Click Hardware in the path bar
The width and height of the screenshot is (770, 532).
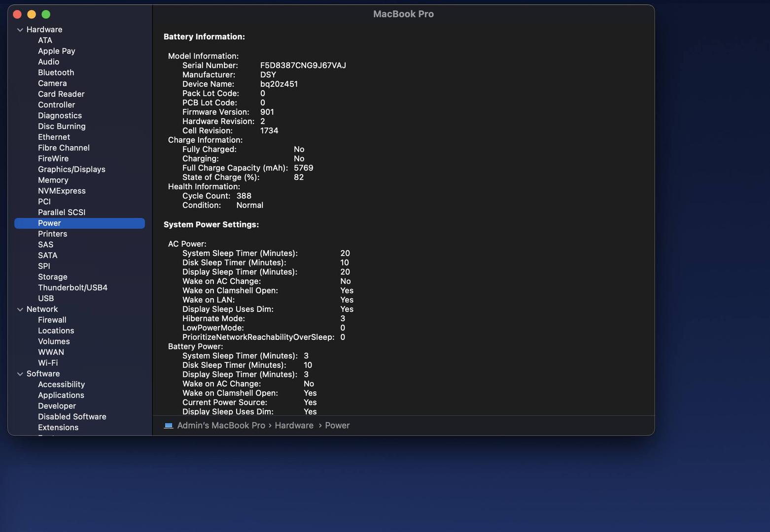coord(294,426)
